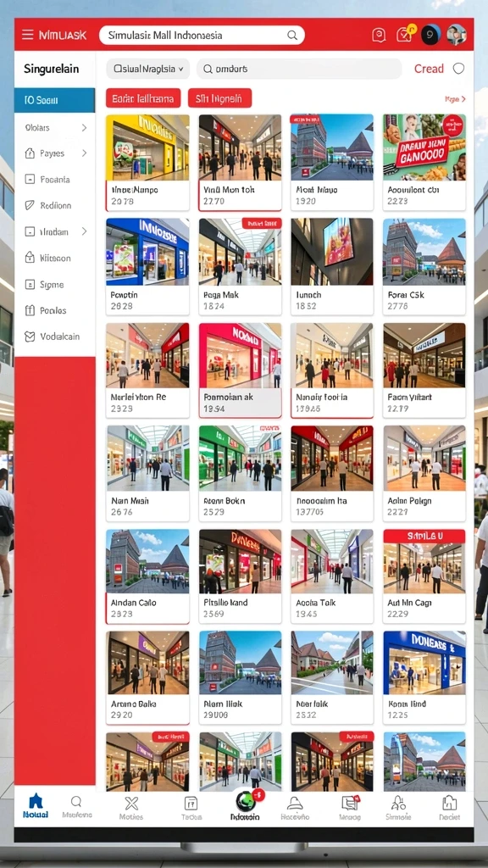Screen dimensions: 488x868
Task: Click the magnifier in the omdorts search field
Action: tap(208, 70)
